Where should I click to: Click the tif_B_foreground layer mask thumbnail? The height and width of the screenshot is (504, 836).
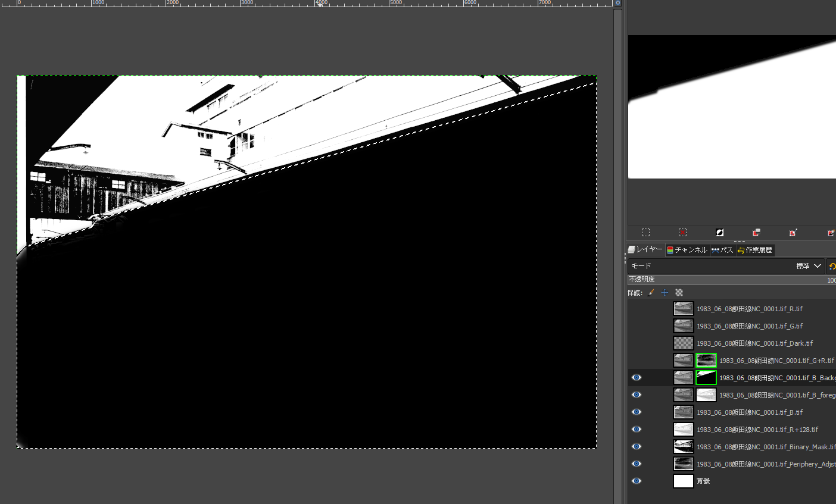point(706,395)
